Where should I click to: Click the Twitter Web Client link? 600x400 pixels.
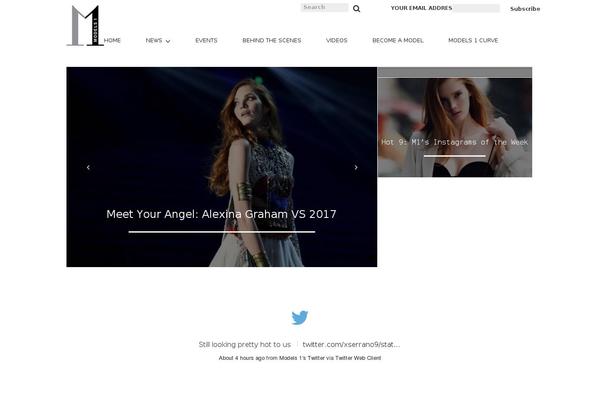point(358,358)
